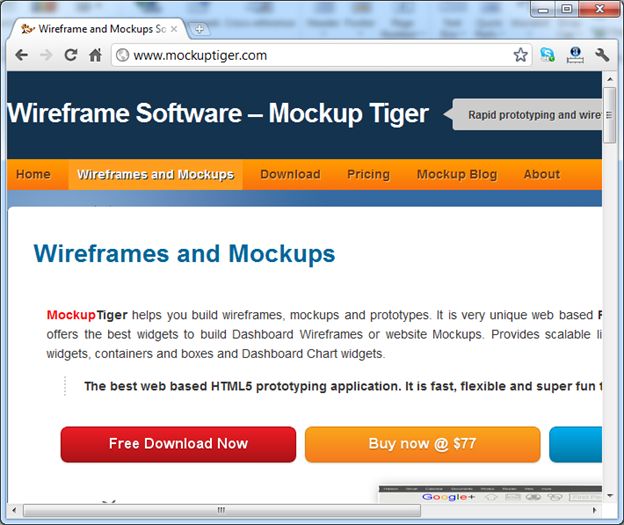624x525 pixels.
Task: Select the Wireframe and Mockups browser tab
Action: pos(99,29)
